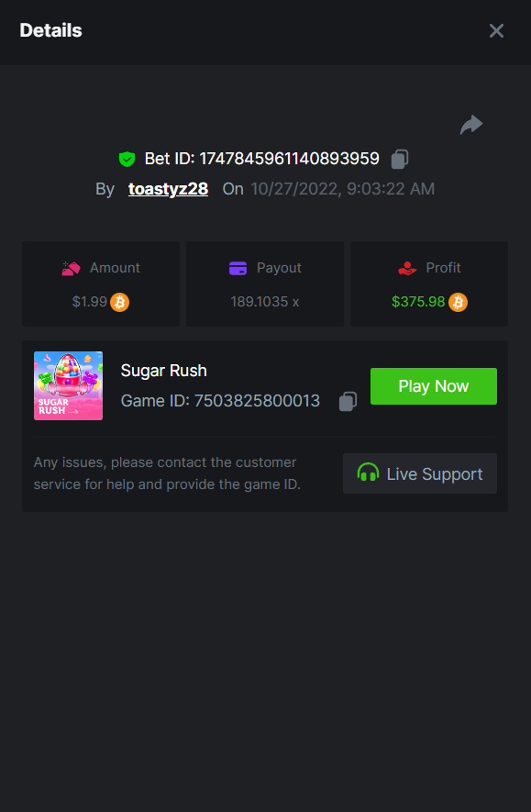Click the purple Payout card icon
The height and width of the screenshot is (812, 531).
[x=238, y=268]
